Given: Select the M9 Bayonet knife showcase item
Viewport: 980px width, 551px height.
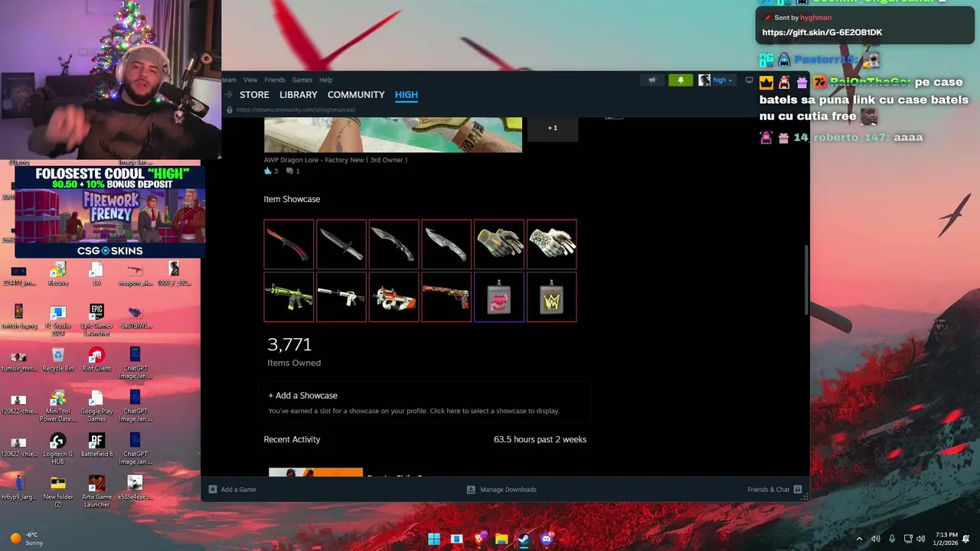Looking at the screenshot, I should click(341, 245).
